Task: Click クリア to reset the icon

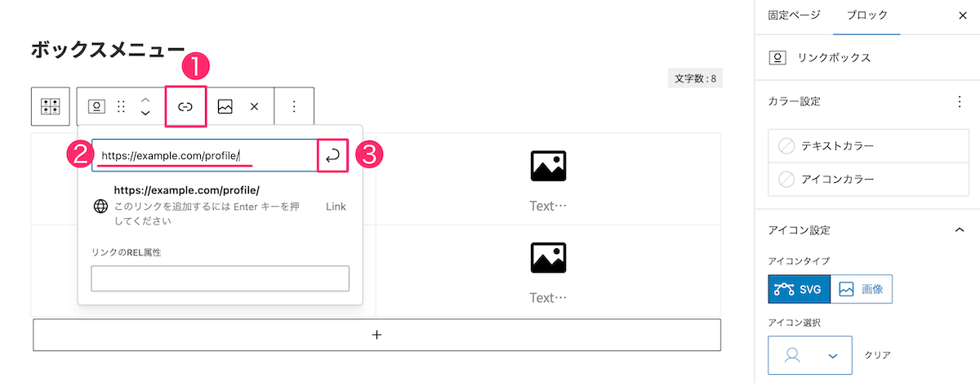Action: (877, 355)
